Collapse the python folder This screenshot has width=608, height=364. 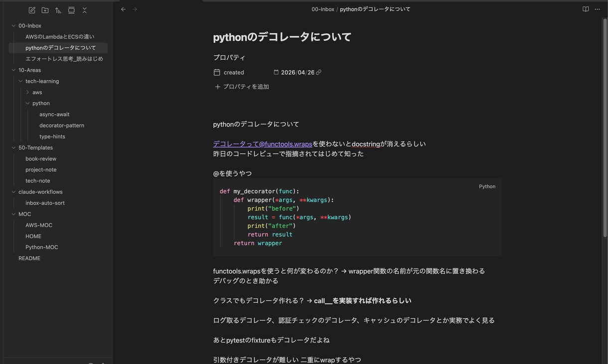27,103
